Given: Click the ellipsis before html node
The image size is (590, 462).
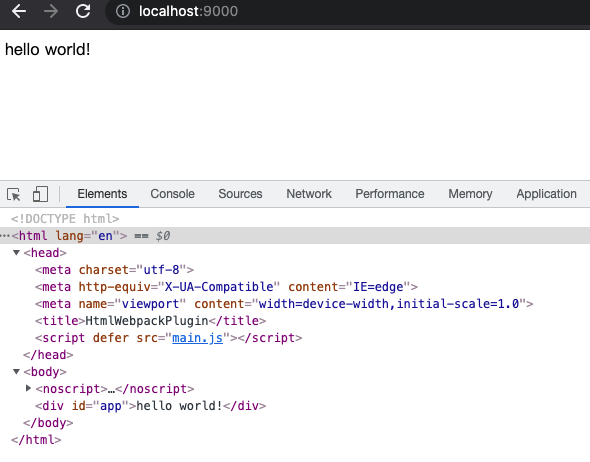Looking at the screenshot, I should (x=5, y=236).
